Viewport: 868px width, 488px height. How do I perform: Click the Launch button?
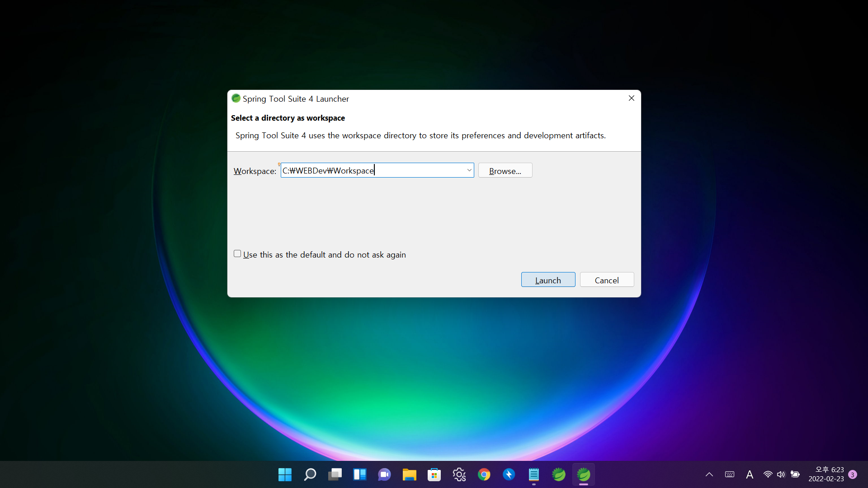(548, 280)
